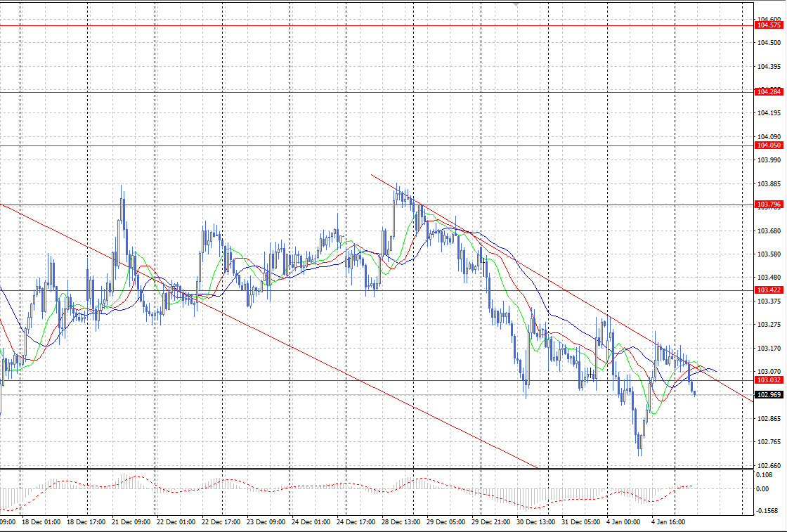Viewport: 787px width, 532px height.
Task: Select the red 104.575 level label
Action: (769, 25)
